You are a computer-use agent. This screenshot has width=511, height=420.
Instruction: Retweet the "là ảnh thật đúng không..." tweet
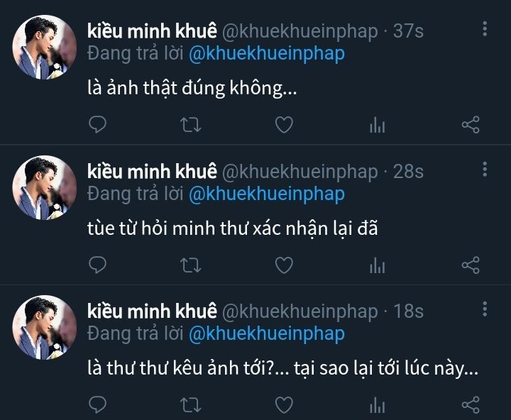pyautogui.click(x=191, y=126)
